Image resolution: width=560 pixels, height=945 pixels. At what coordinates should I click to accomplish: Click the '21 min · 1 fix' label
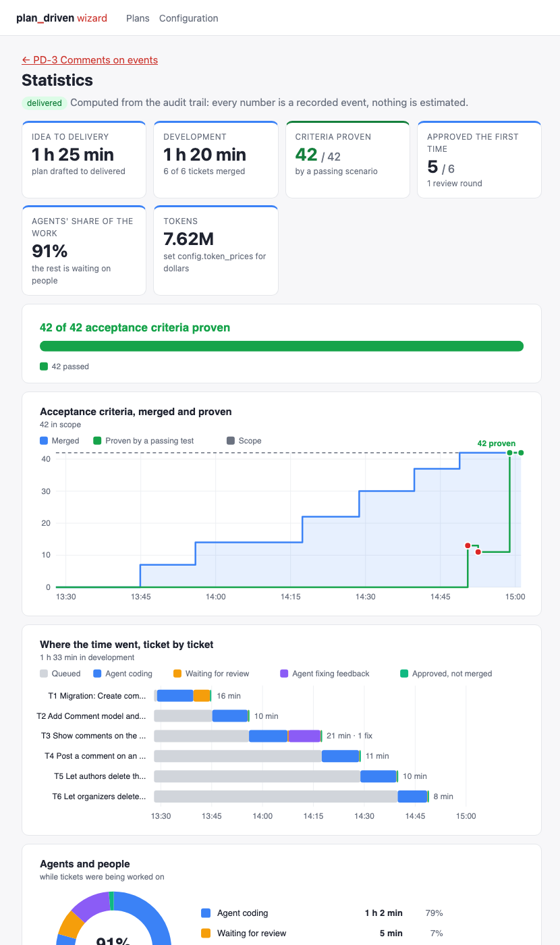[349, 736]
